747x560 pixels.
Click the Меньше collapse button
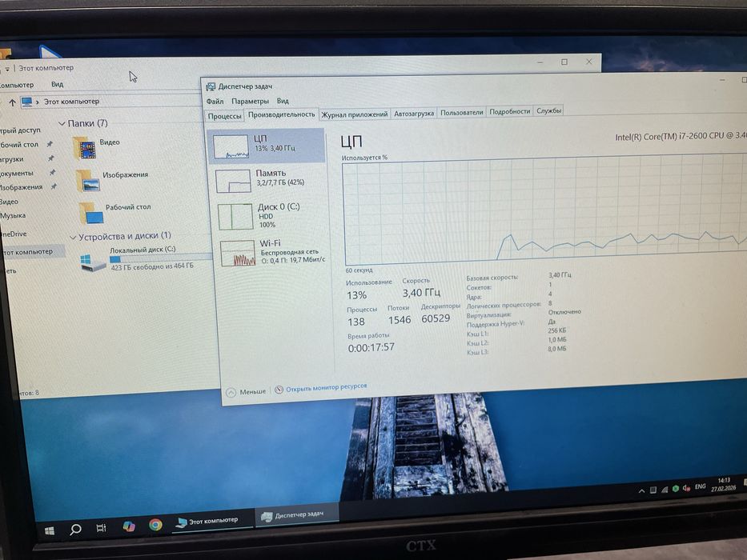click(x=246, y=391)
